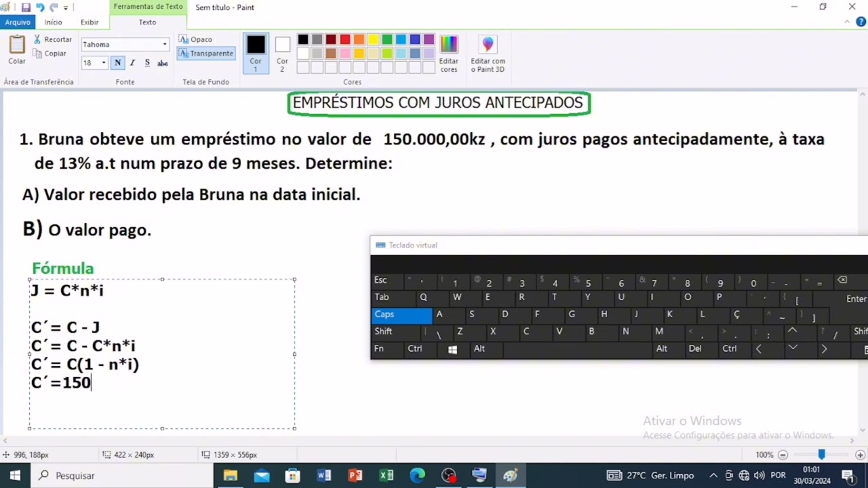This screenshot has width=868, height=488.
Task: Pick the yellow color swatch
Action: click(373, 39)
